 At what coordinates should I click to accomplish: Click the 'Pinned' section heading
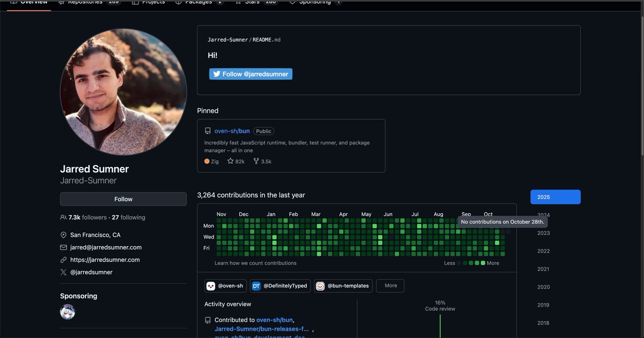[208, 111]
